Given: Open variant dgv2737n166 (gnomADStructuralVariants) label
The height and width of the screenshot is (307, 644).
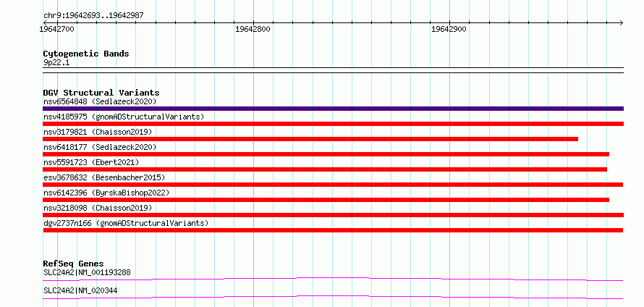Looking at the screenshot, I should (x=126, y=223).
